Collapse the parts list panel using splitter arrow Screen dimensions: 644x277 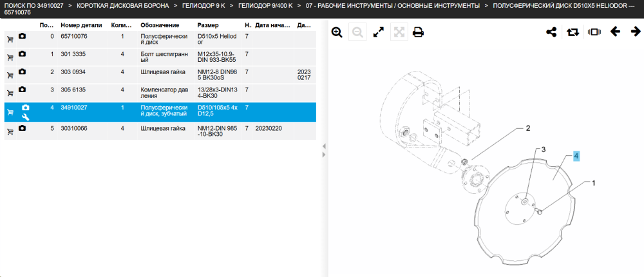coord(324,146)
